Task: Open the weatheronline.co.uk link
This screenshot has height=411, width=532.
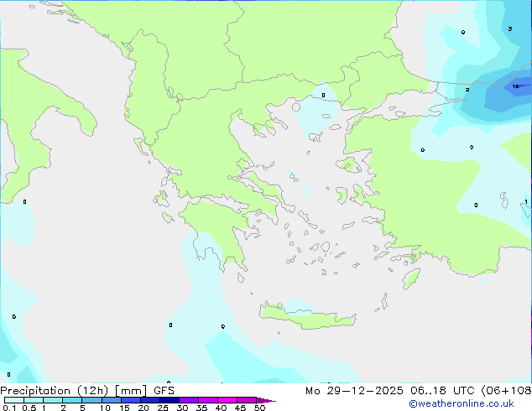Action: (x=462, y=403)
